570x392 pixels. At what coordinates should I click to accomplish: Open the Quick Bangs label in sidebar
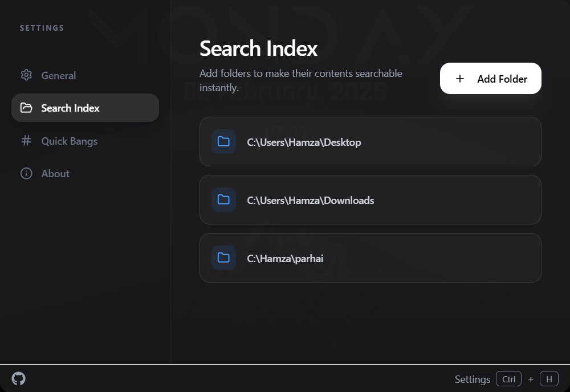click(x=69, y=141)
